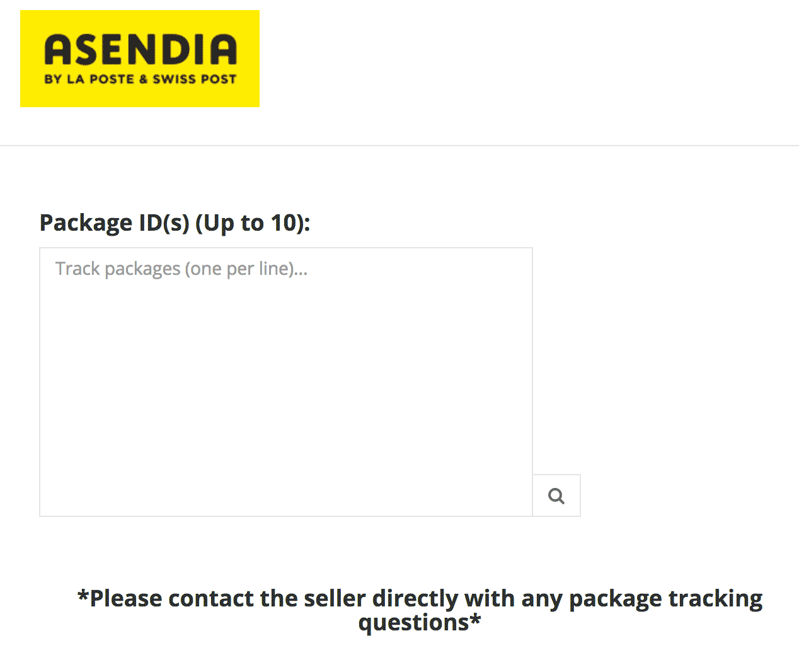The height and width of the screenshot is (672, 799).
Task: Click the "BY LA POSTE & SWISS POST" tagline
Action: (140, 79)
